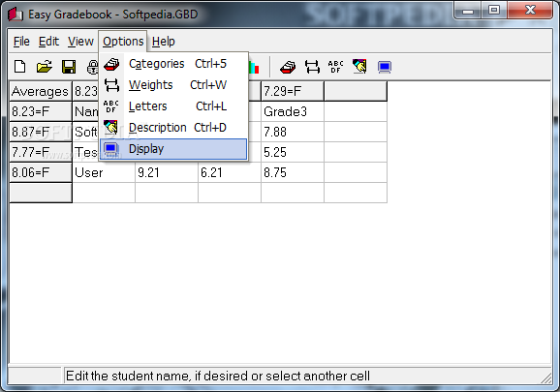Maximize the Easy Gradebook window

click(494, 11)
